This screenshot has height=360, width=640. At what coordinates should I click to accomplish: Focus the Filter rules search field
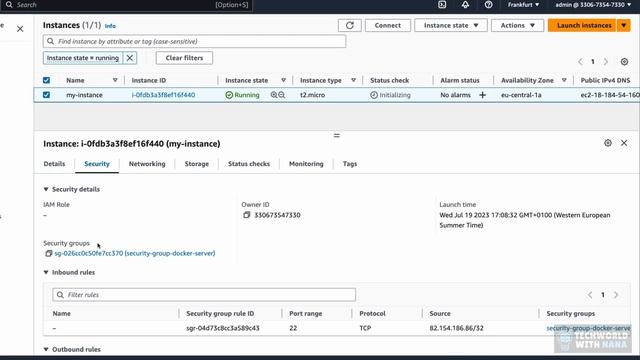[x=204, y=295]
